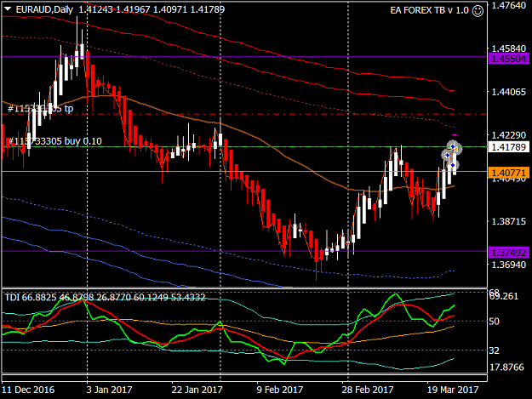Click the 19 Mar 2017 date label
The height and width of the screenshot is (399, 532).
[453, 390]
